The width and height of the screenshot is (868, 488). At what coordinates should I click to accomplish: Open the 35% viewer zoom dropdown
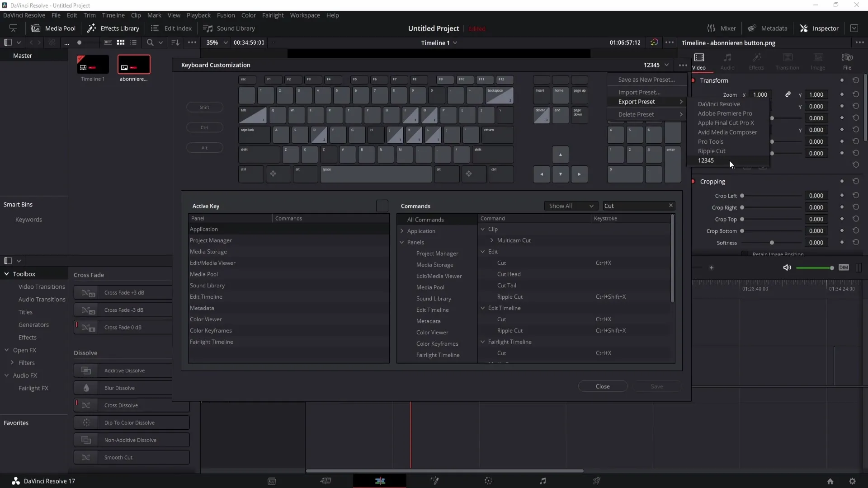click(x=217, y=42)
